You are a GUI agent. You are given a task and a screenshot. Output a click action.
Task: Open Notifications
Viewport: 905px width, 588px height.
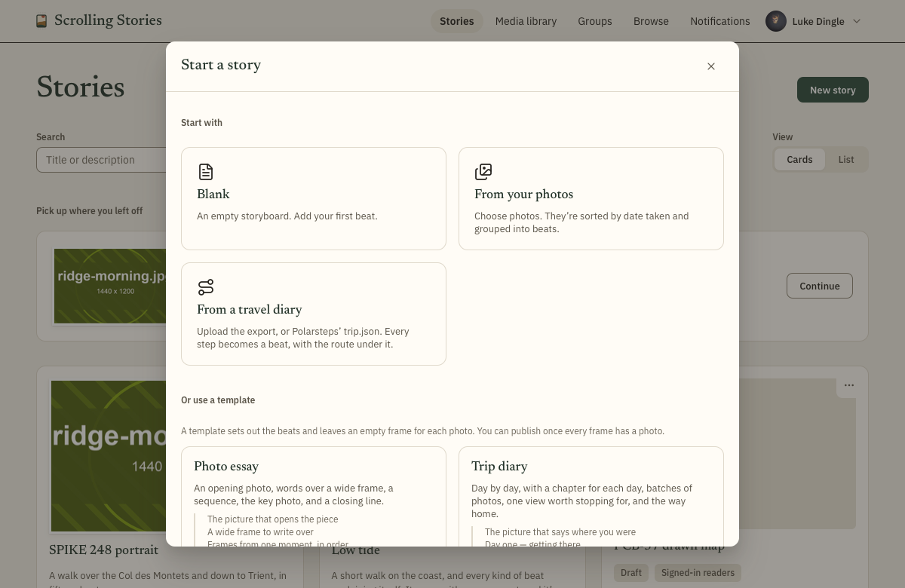click(720, 21)
